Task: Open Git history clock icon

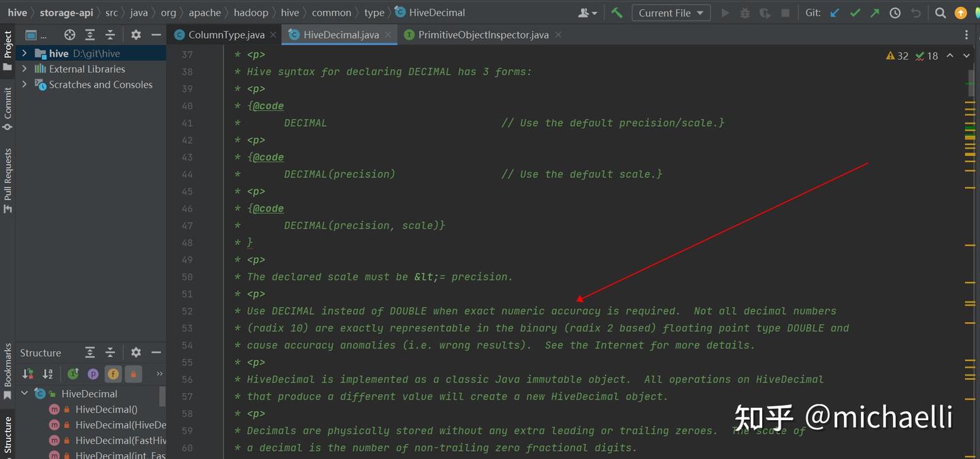Action: coord(895,12)
